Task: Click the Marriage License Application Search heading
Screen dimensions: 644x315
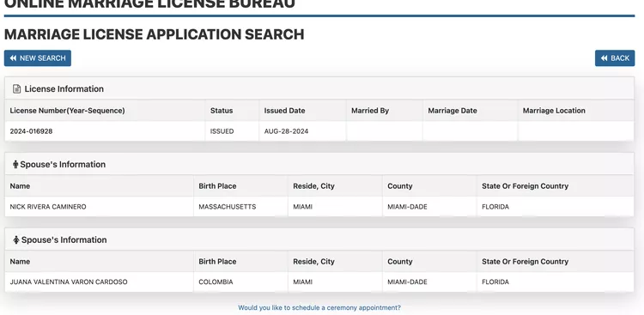Action: (154, 34)
